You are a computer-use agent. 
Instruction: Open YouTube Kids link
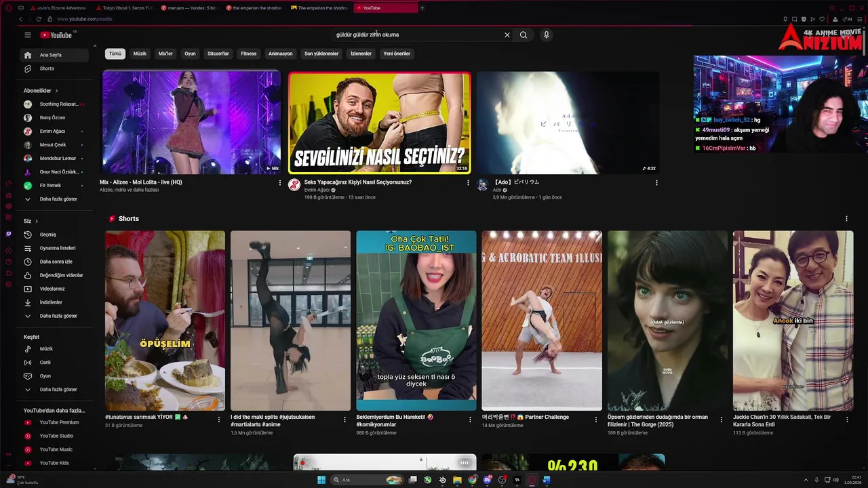click(x=55, y=463)
